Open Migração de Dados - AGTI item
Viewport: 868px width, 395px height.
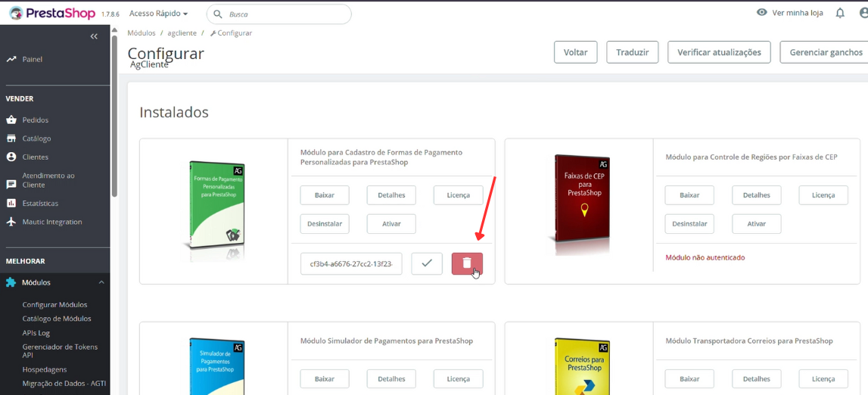(64, 384)
